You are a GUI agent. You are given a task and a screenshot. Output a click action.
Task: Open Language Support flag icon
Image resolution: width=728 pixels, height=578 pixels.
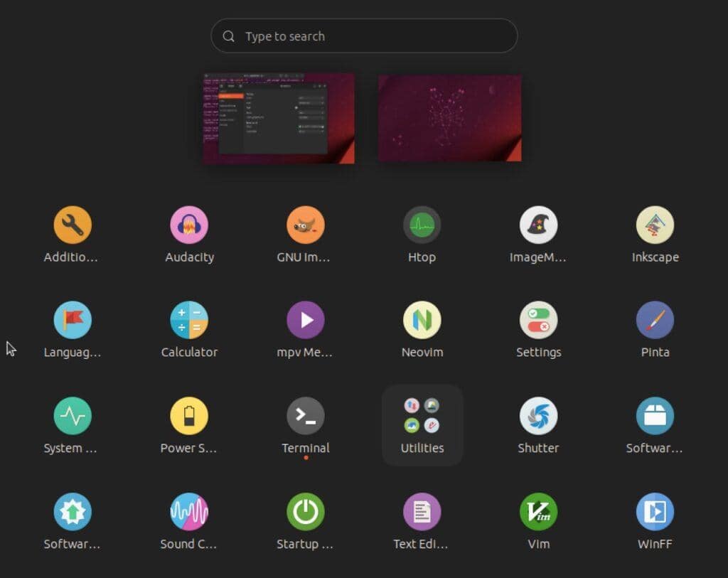click(x=73, y=320)
